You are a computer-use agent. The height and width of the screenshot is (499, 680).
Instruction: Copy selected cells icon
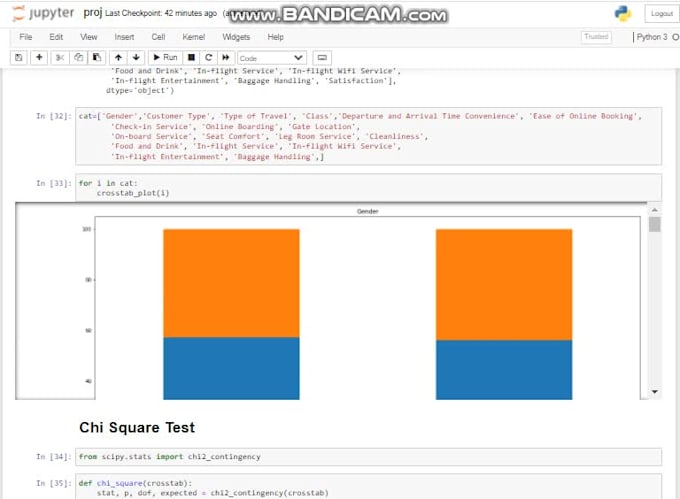pyautogui.click(x=78, y=57)
